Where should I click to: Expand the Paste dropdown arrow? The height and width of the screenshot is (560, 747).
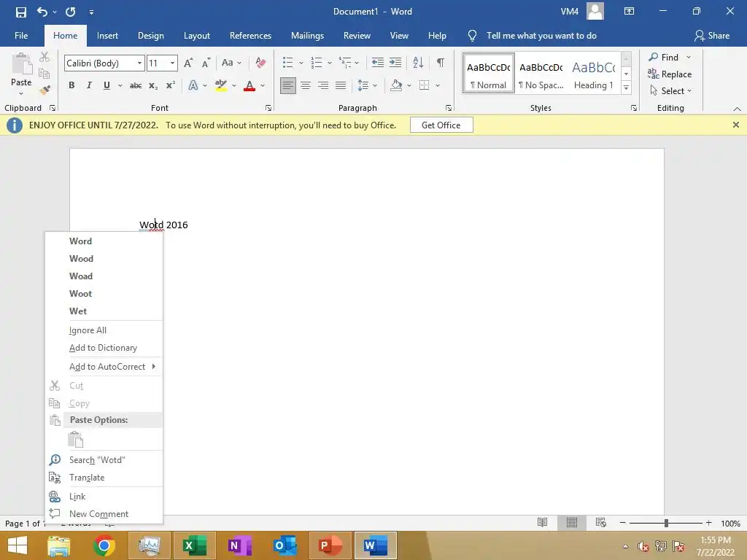(21, 93)
